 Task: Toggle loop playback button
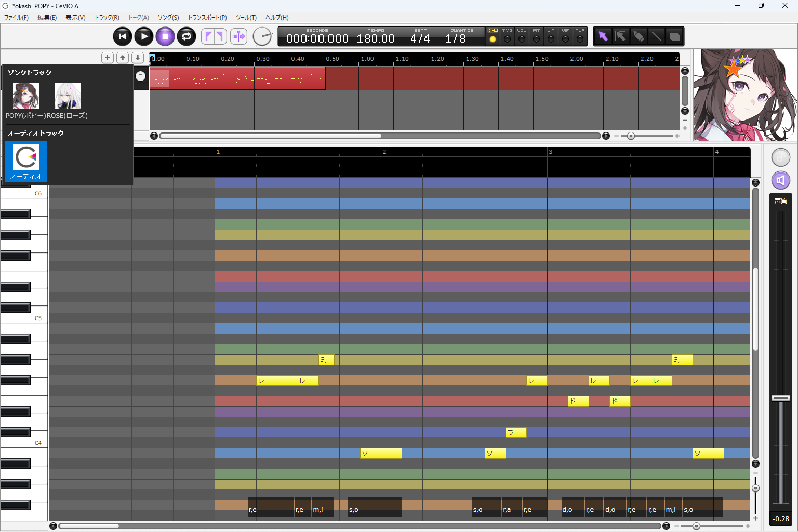(187, 36)
